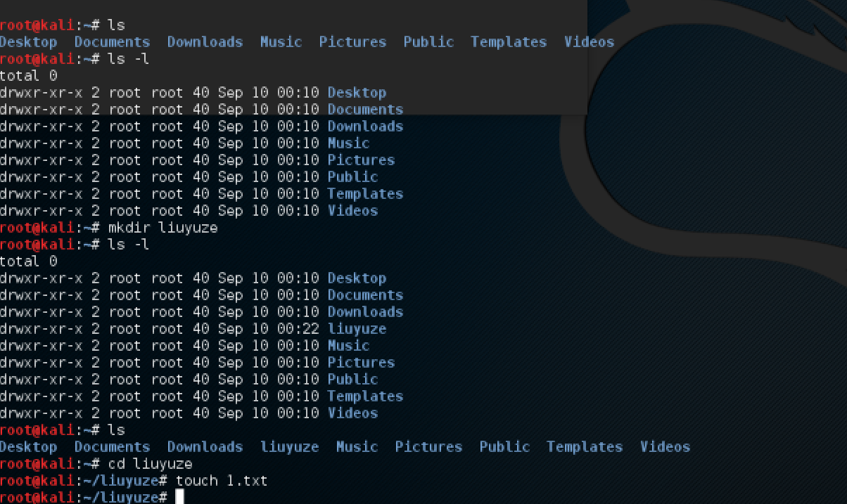Click Desktop in the long listing after mkdir
Viewport: 847px width, 504px height.
357,278
